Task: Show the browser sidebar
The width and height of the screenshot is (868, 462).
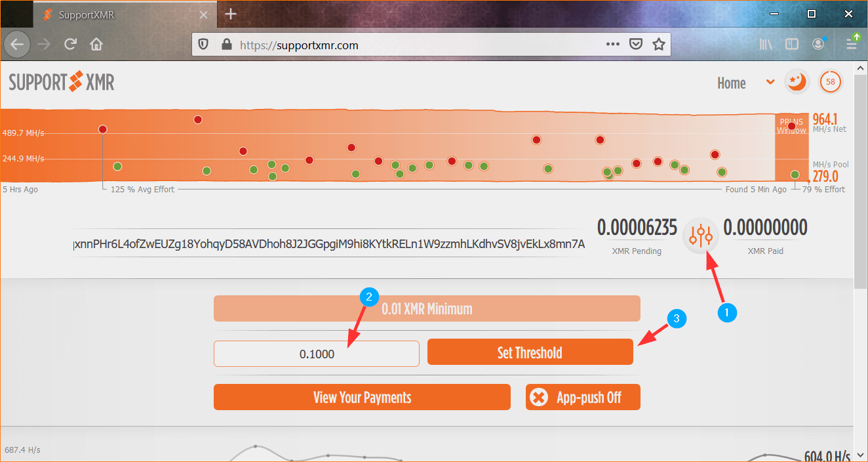Action: pos(792,45)
